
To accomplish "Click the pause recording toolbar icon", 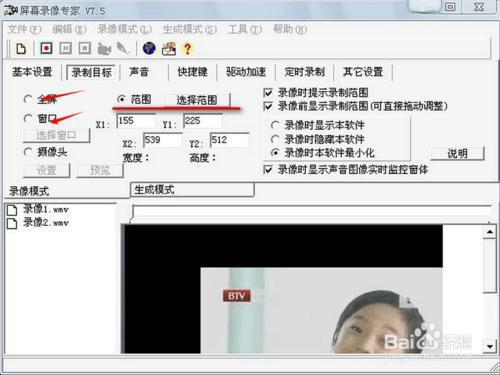I will point(66,49).
